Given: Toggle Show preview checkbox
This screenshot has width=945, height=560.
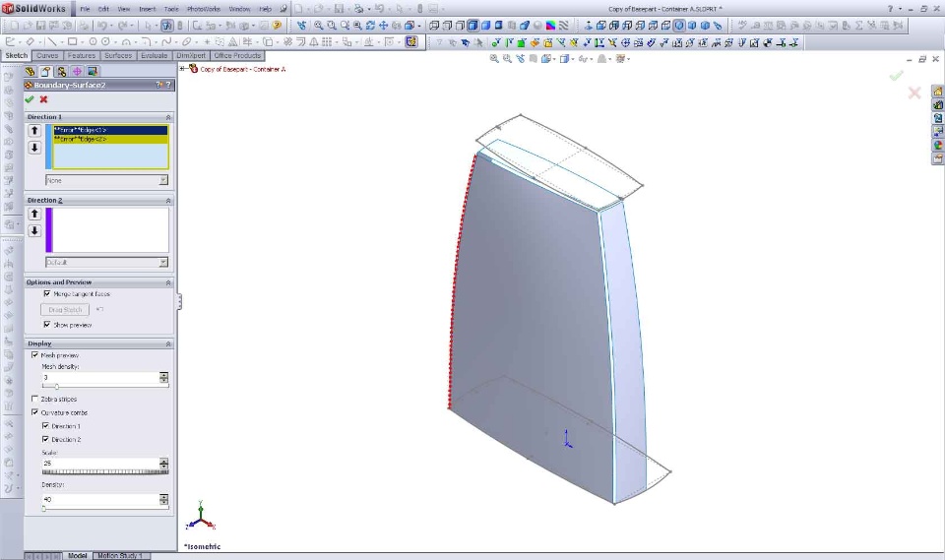Looking at the screenshot, I should coord(47,325).
